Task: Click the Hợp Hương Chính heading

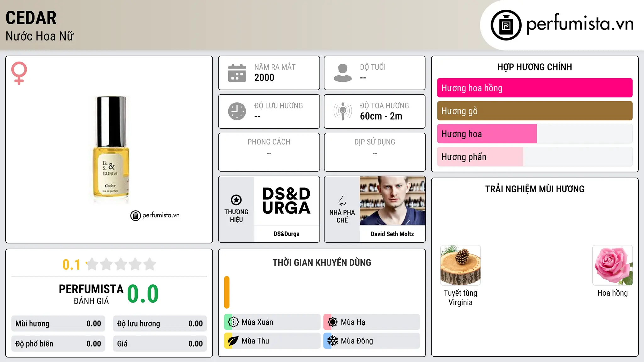Action: [x=535, y=67]
